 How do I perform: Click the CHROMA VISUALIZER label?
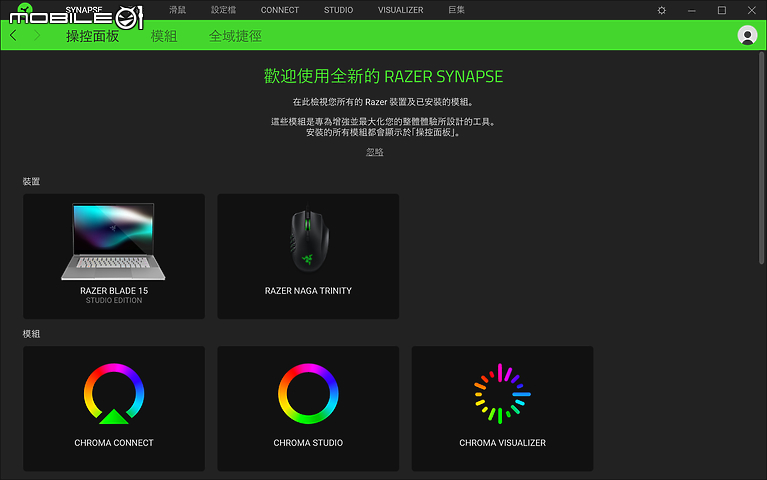coord(502,443)
